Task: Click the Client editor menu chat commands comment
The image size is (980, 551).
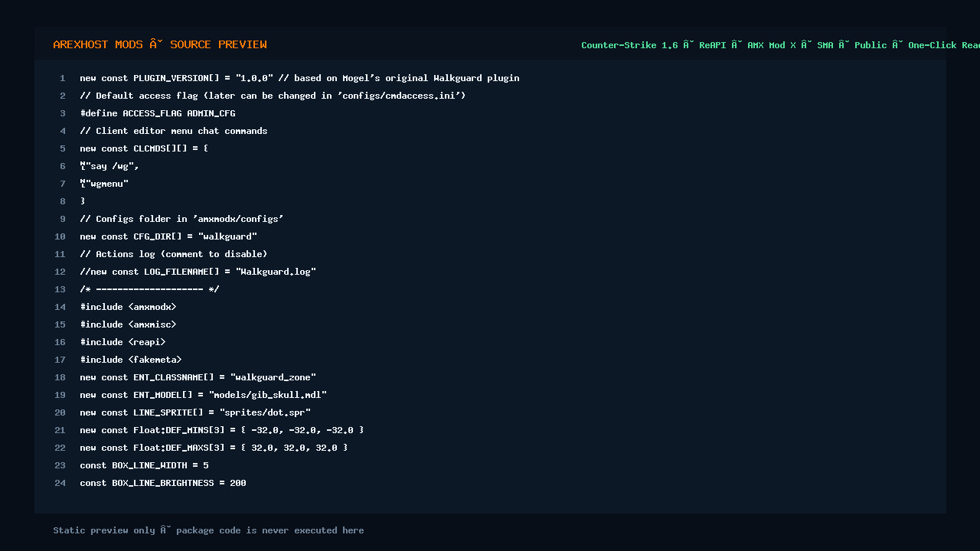Action: 174,131
